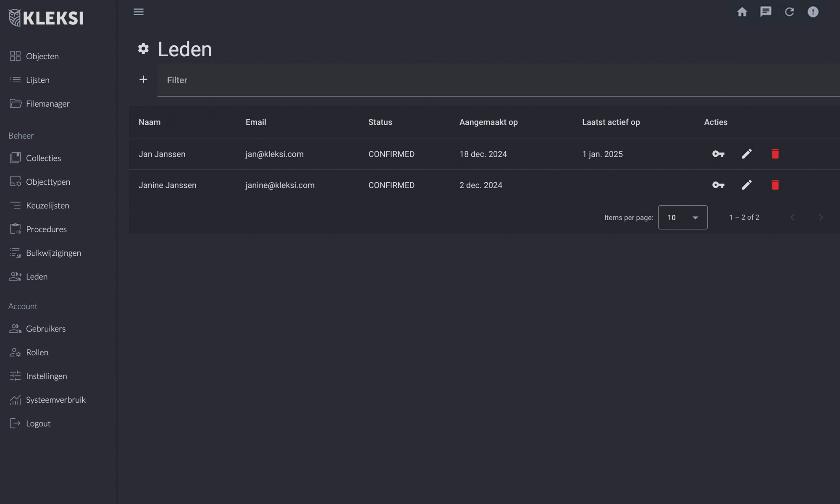Open the chat messages icon
Screen dimensions: 840x504
point(766,12)
